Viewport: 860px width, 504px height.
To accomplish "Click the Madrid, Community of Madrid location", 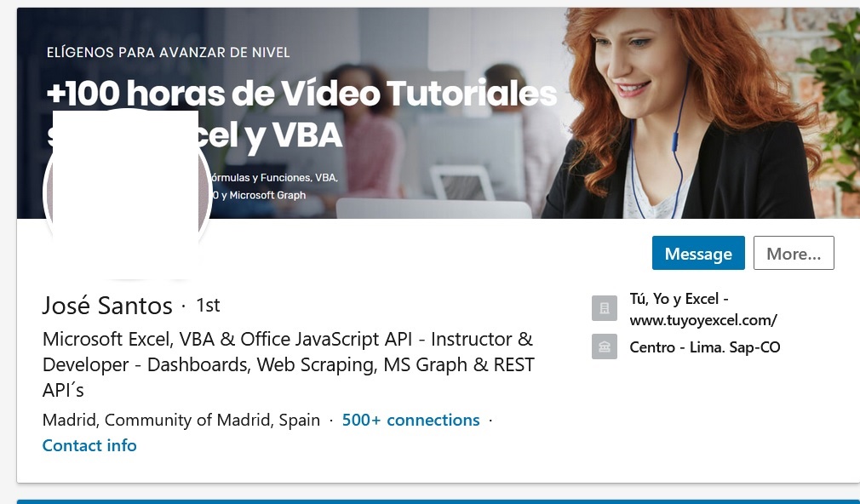I will click(181, 420).
